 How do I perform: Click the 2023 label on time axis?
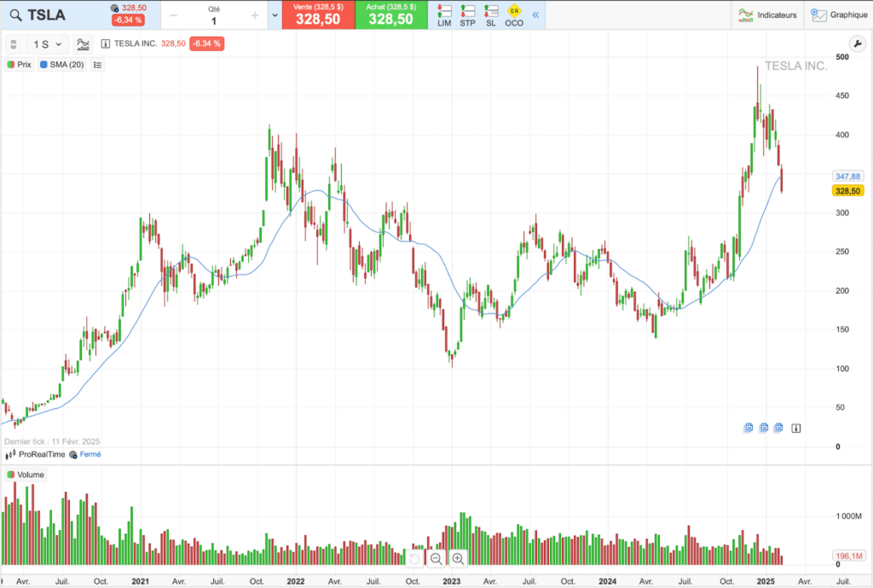[x=452, y=581]
